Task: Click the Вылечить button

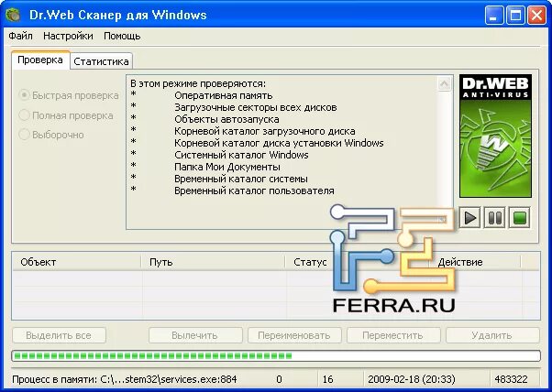Action: click(x=195, y=335)
